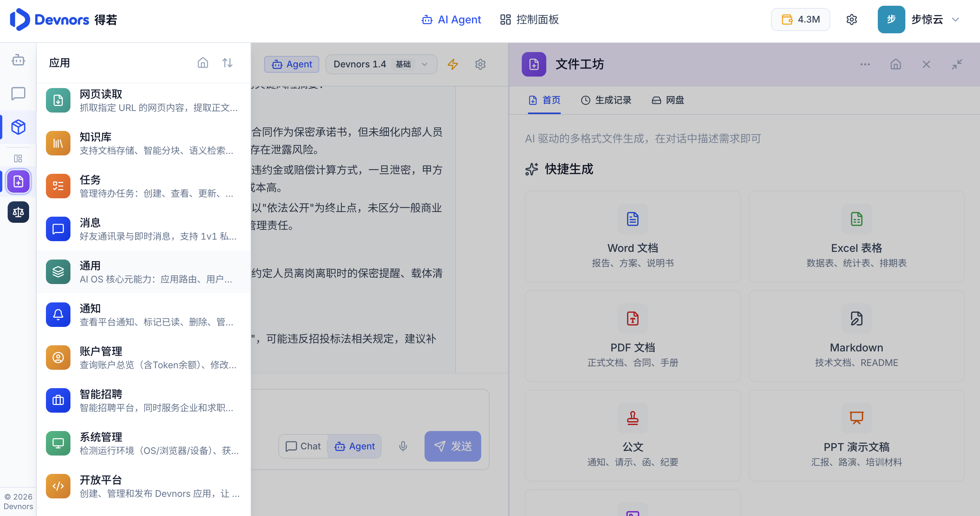The height and width of the screenshot is (516, 980).
Task: Click the 发送 send button
Action: tap(452, 446)
